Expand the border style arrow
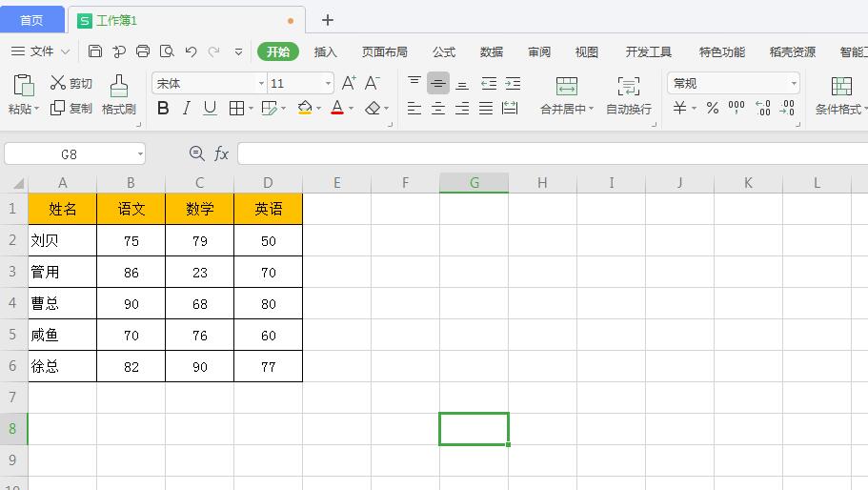Screen dimensions: 868x490 251,109
